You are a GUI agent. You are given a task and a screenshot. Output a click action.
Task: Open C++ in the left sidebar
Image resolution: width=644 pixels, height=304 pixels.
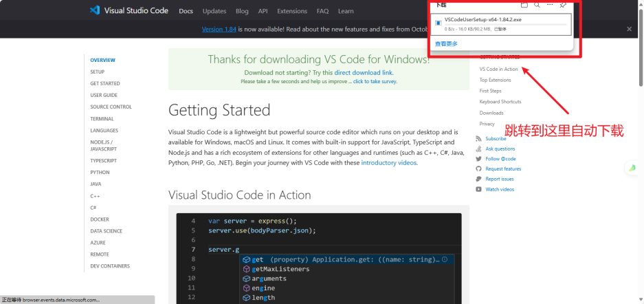pyautogui.click(x=95, y=197)
